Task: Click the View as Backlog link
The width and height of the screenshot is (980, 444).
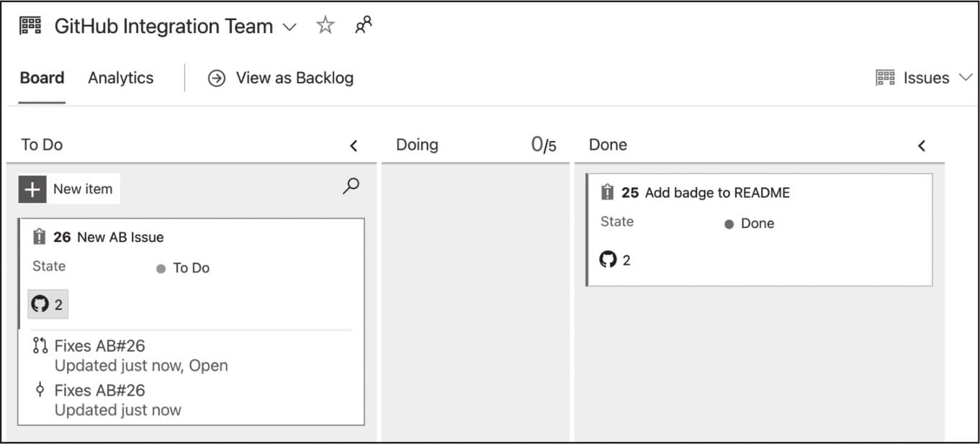Action: (x=294, y=78)
